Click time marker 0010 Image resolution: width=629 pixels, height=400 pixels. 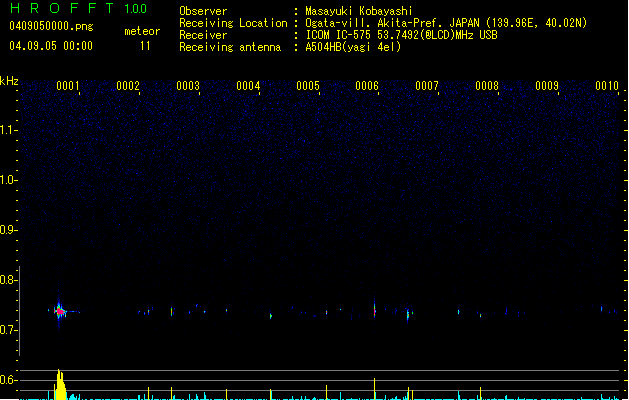pyautogui.click(x=607, y=86)
